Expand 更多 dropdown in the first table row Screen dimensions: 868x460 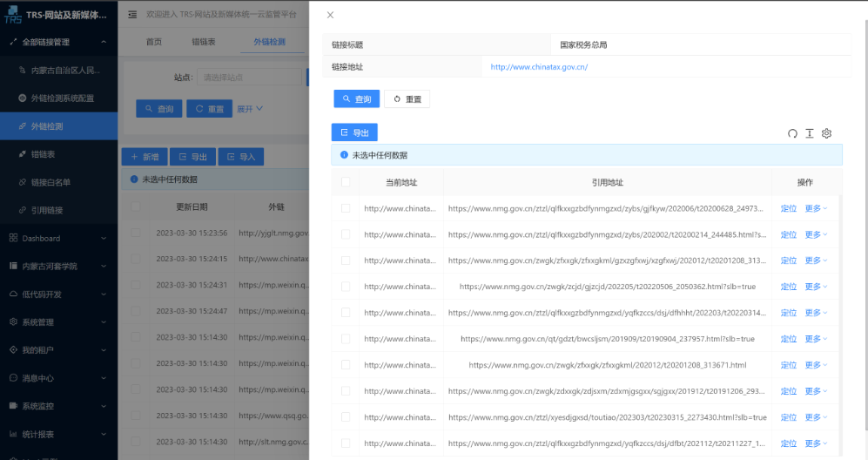tap(816, 208)
